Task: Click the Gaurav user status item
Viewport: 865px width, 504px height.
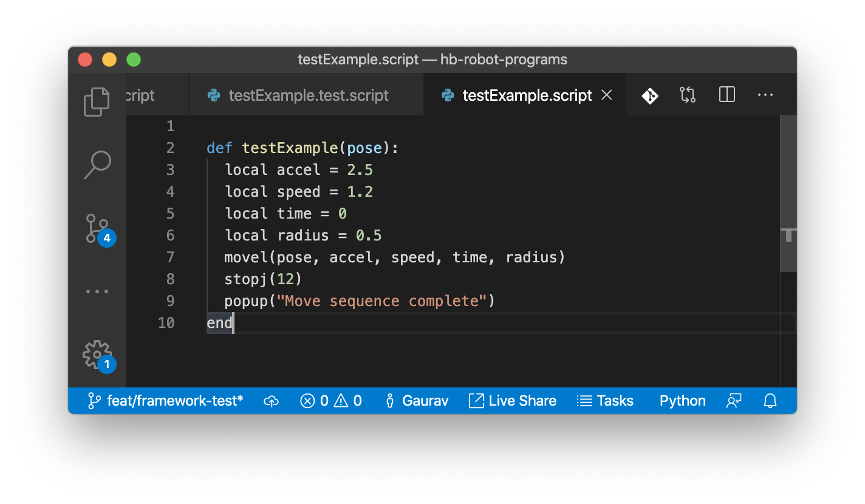Action: pyautogui.click(x=417, y=401)
